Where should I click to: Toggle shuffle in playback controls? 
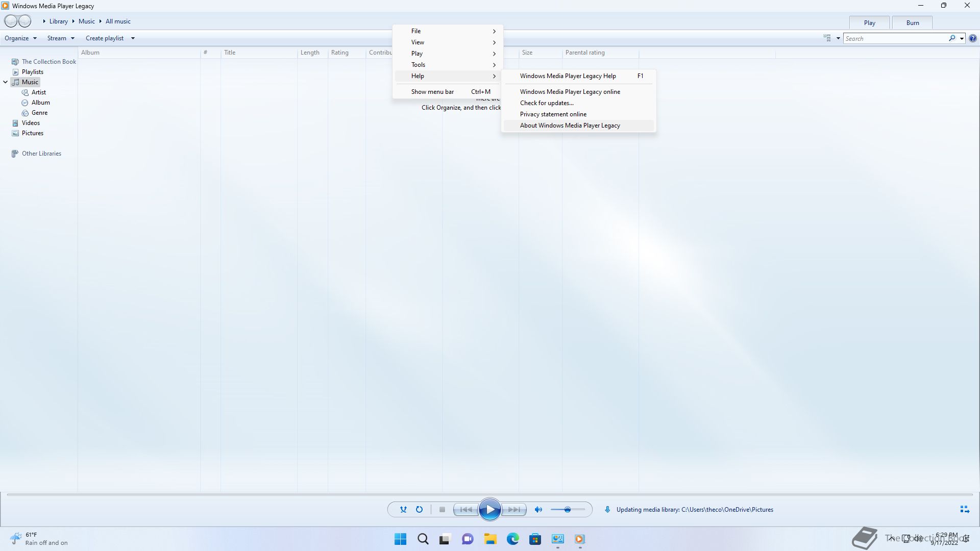pyautogui.click(x=403, y=509)
